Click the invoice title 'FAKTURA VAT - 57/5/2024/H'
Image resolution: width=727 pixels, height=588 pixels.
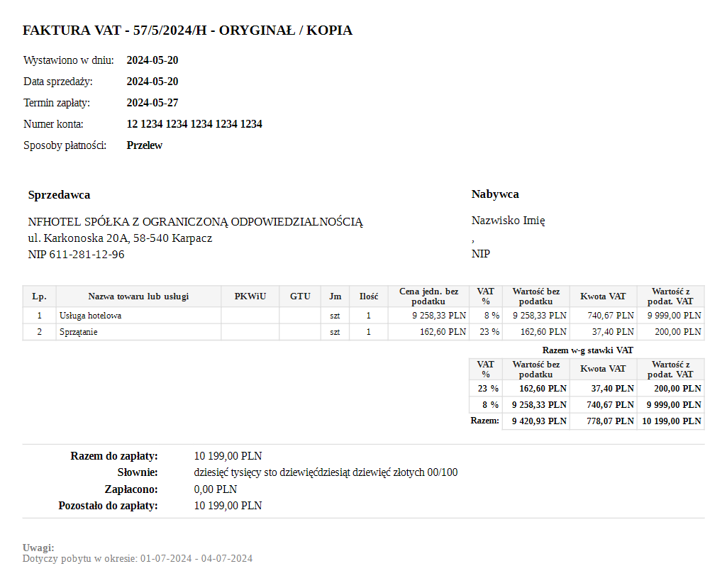coord(114,30)
